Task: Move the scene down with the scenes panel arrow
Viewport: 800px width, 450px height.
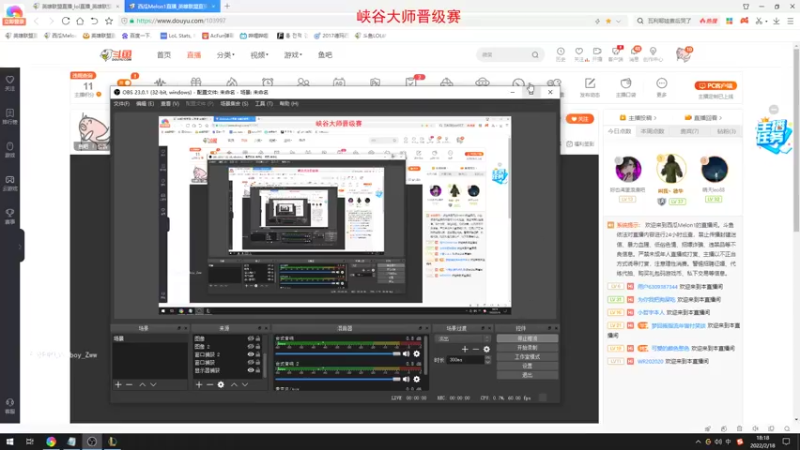Action: [153, 385]
